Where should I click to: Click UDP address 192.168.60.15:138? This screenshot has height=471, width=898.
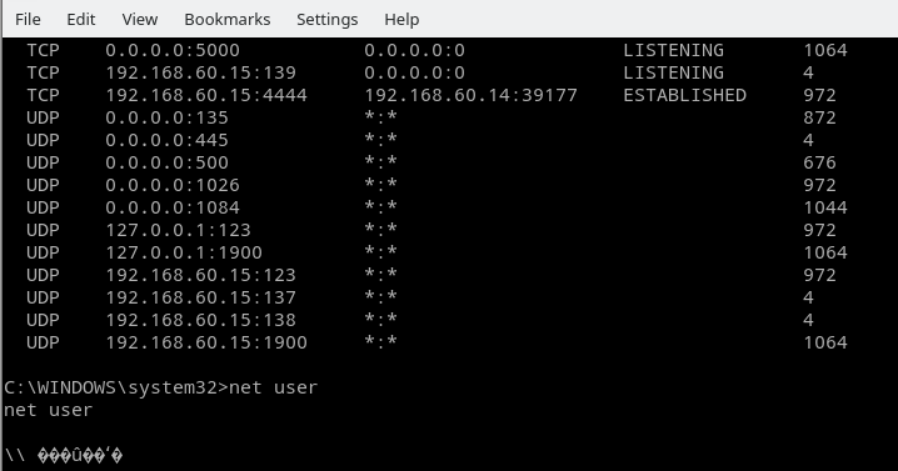[x=200, y=320]
